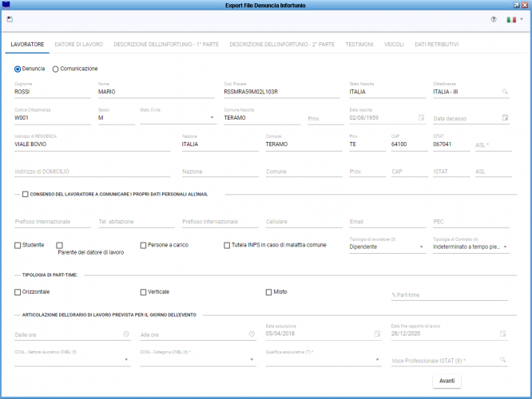The image size is (532, 399).
Task: Click the save icon in the top toolbar
Action: point(9,18)
